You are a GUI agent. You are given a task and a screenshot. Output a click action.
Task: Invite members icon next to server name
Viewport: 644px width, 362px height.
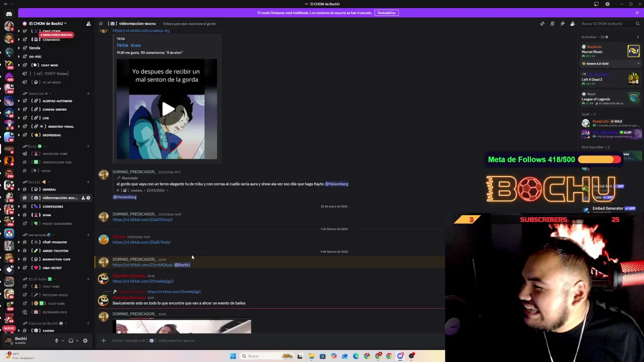coord(89,24)
